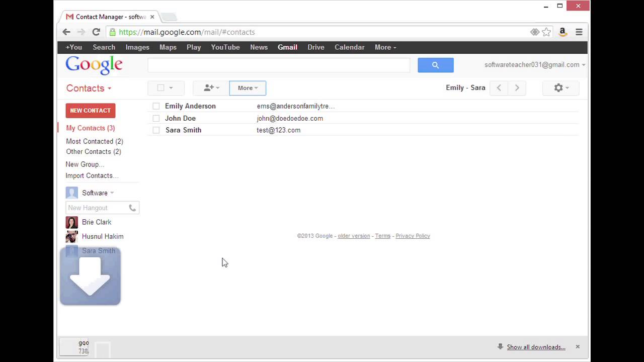Click New Group... link
Viewport: 644px width, 362px height.
[85, 164]
